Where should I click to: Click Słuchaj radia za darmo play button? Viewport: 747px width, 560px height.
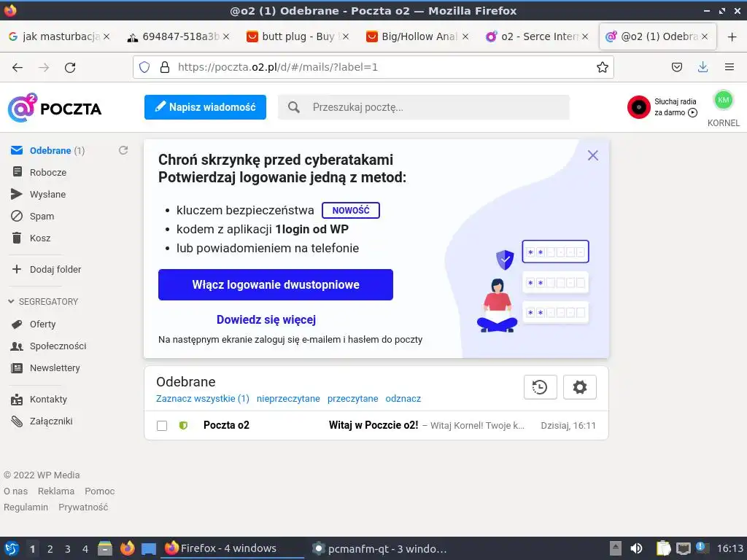(x=693, y=112)
